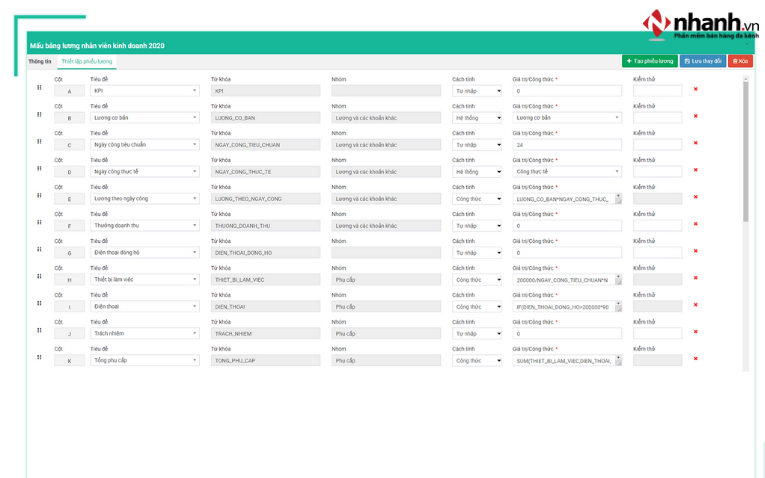Click the drag handle for Điện thoại row I
This screenshot has width=765, height=478.
(x=40, y=303)
